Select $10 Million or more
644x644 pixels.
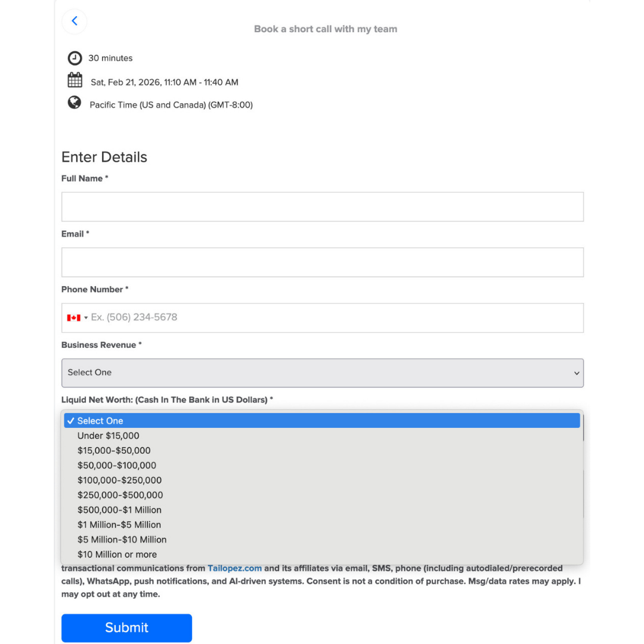coord(322,554)
